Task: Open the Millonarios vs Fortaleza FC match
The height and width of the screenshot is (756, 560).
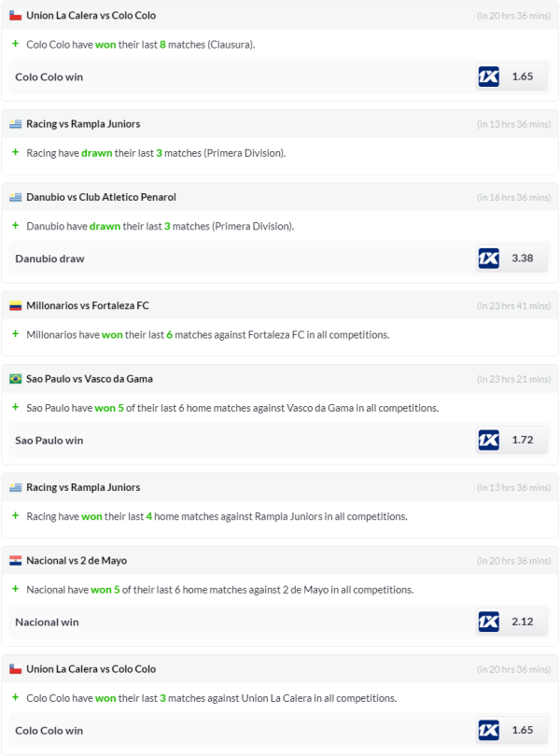Action: pyautogui.click(x=88, y=306)
